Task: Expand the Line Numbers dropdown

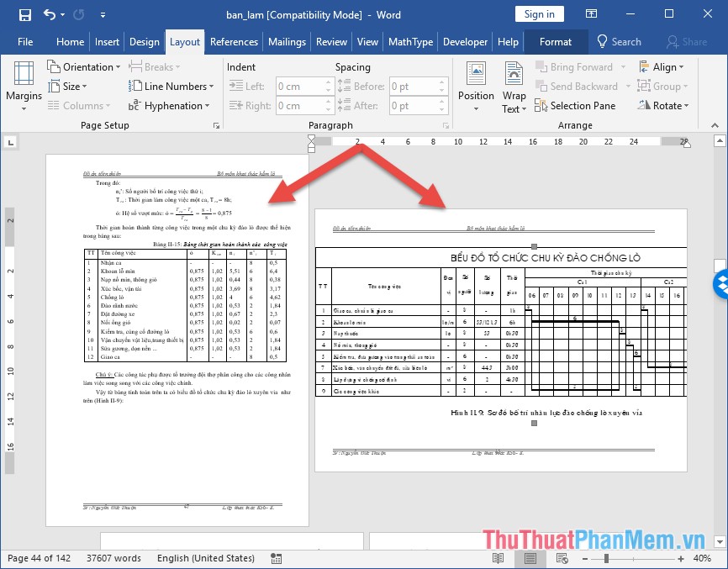Action: coord(171,86)
